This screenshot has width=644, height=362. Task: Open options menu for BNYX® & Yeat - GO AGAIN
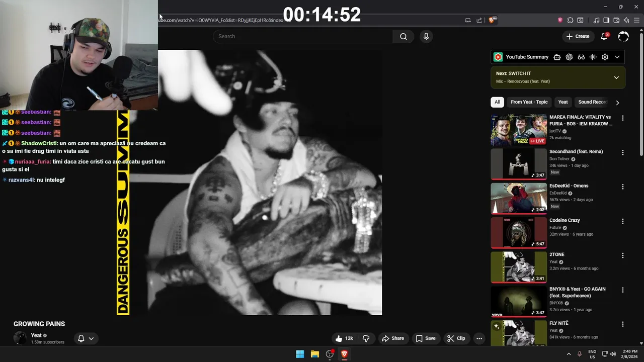[623, 290]
